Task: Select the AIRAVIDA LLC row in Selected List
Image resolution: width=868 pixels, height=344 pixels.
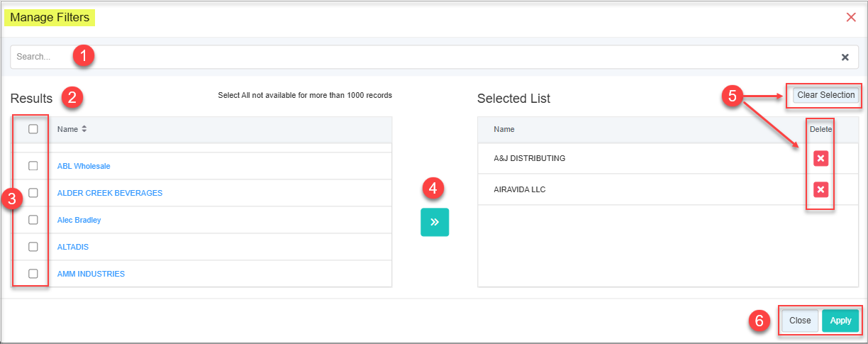Action: pos(519,189)
